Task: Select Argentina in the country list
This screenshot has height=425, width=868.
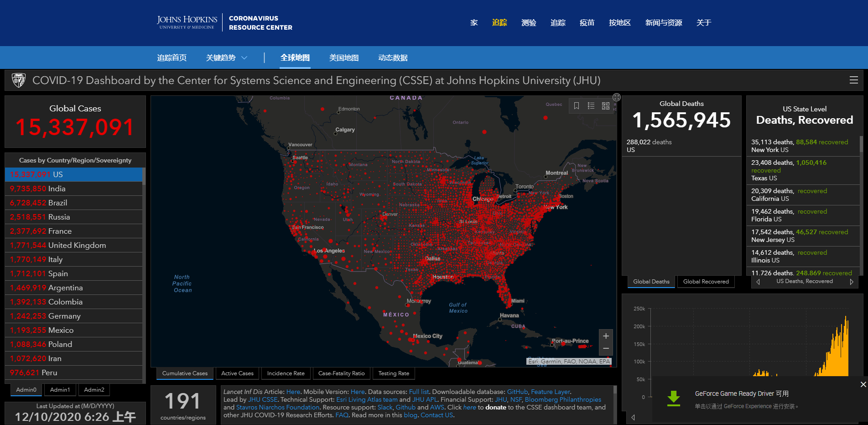Action: pyautogui.click(x=74, y=288)
